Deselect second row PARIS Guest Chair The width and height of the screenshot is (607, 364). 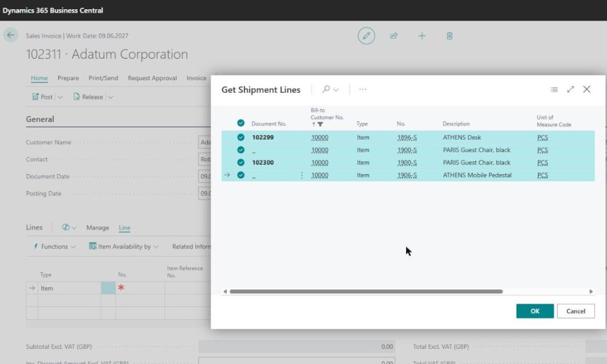[x=241, y=150]
